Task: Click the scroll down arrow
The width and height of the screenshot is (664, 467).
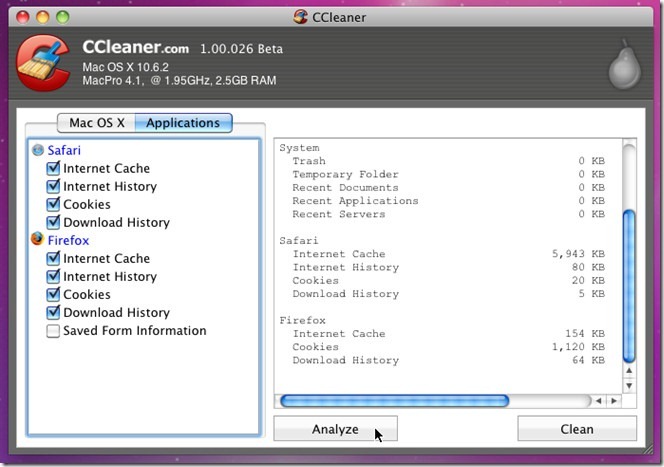Action: (x=629, y=385)
